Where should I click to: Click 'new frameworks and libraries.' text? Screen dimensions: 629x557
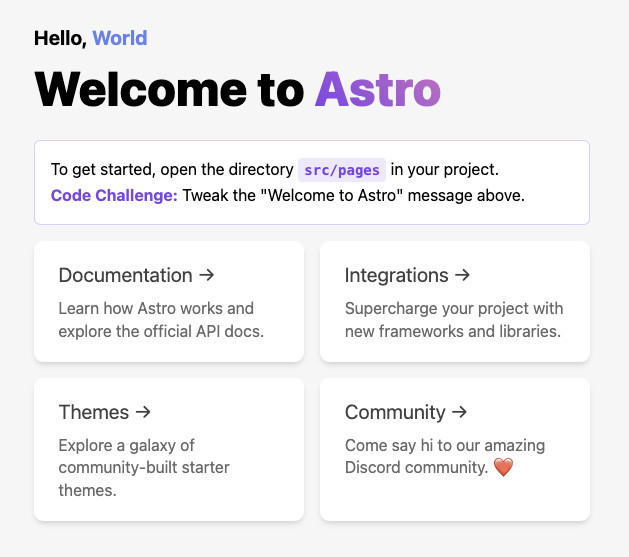pyautogui.click(x=453, y=332)
